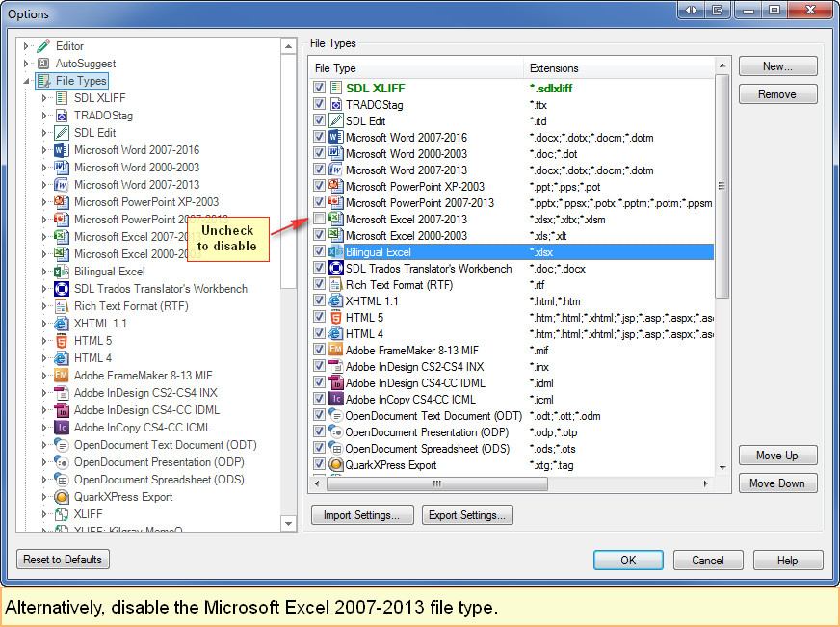The image size is (840, 627).
Task: Collapse the File Types tree node
Action: pos(25,81)
